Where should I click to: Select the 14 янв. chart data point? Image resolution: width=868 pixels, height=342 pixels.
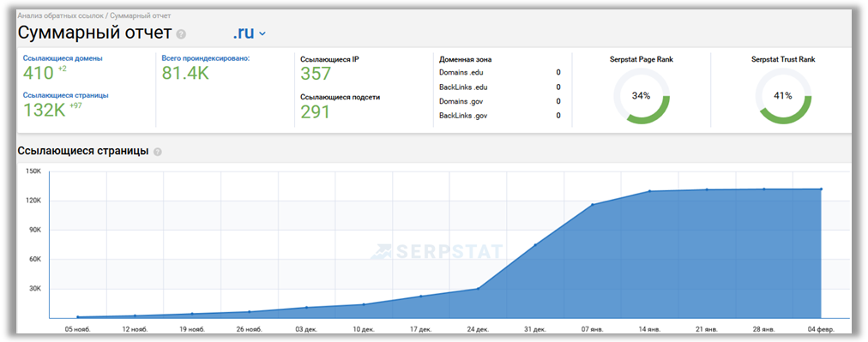tap(649, 191)
